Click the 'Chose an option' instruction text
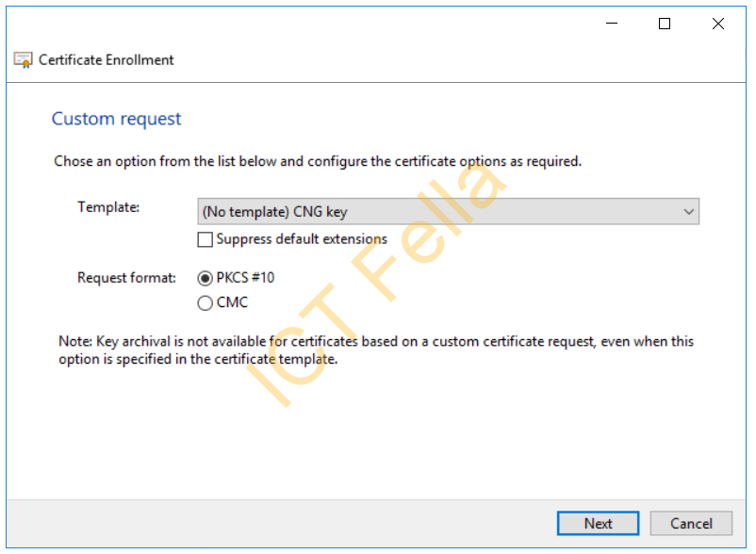This screenshot has height=554, width=756. (318, 161)
